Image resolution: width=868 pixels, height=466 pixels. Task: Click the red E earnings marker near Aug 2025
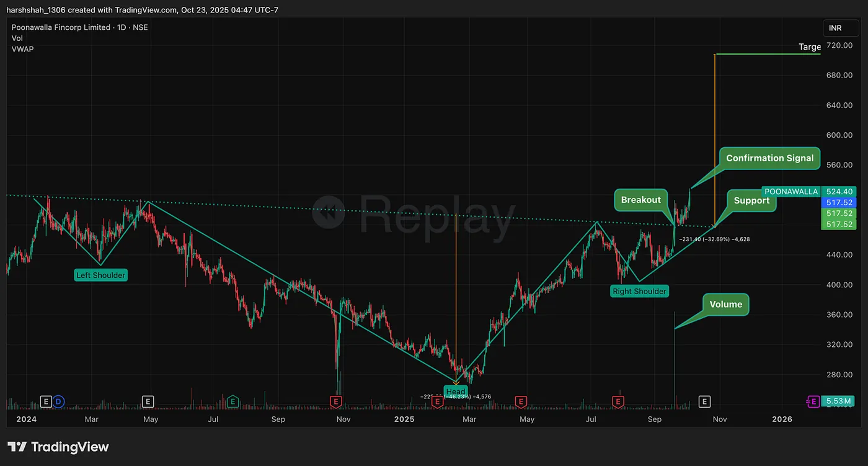tap(618, 401)
